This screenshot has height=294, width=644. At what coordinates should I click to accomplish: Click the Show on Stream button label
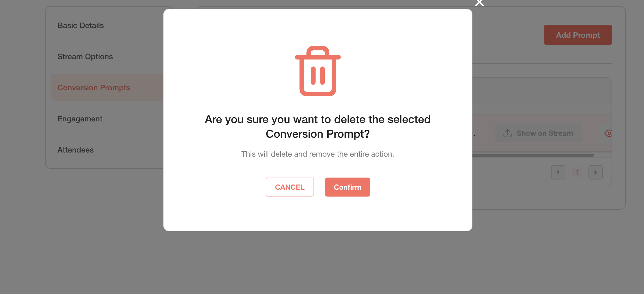click(x=545, y=133)
